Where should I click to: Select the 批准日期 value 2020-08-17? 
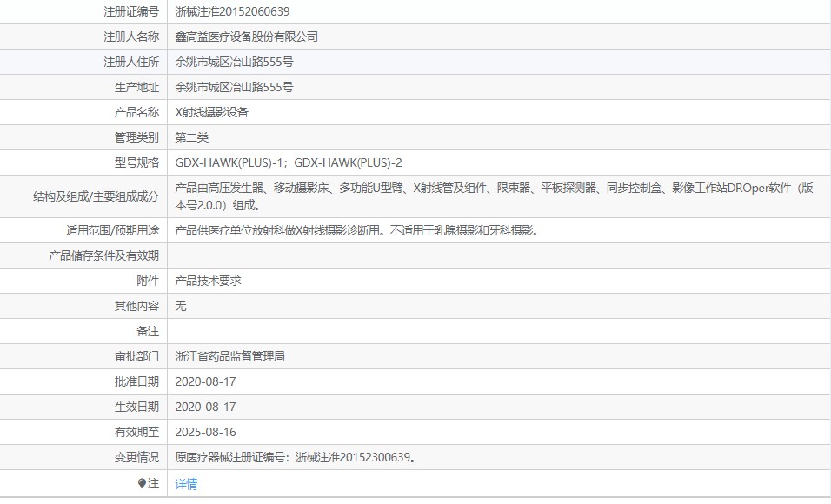point(206,381)
